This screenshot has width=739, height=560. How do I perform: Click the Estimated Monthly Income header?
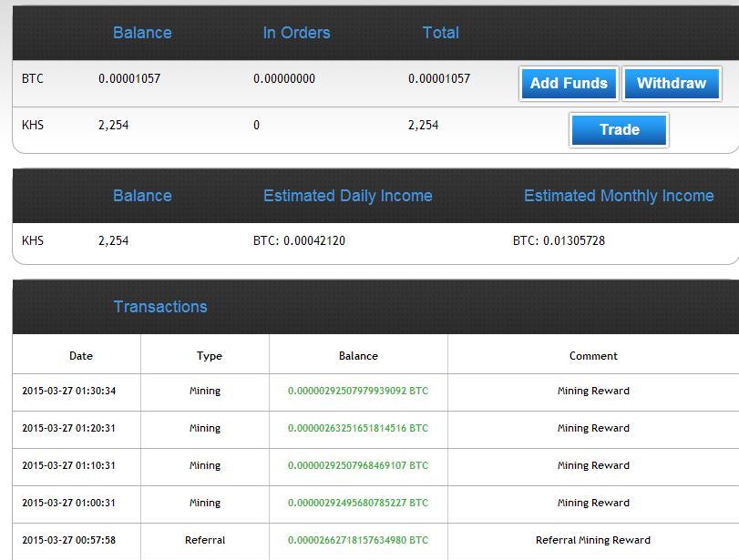619,196
